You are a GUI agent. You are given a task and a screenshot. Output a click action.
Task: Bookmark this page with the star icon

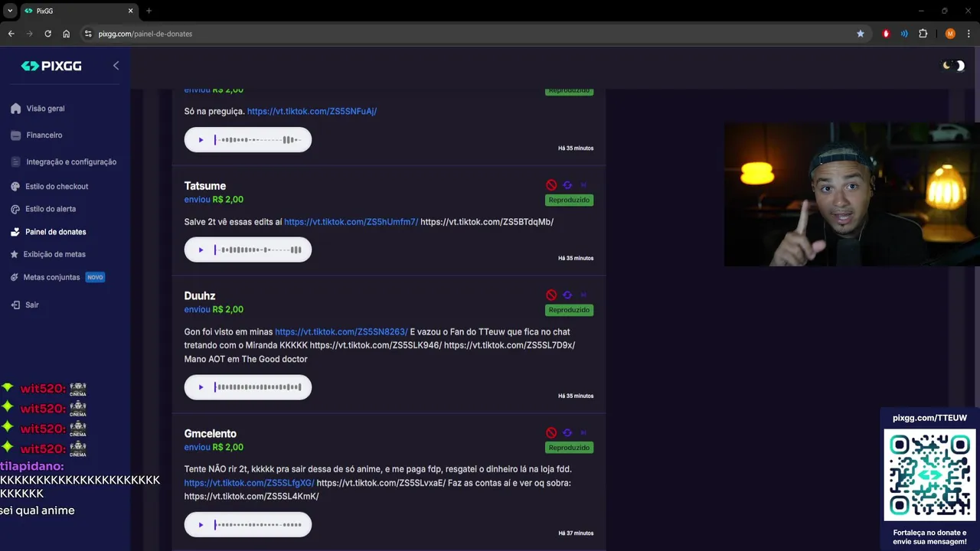point(861,34)
